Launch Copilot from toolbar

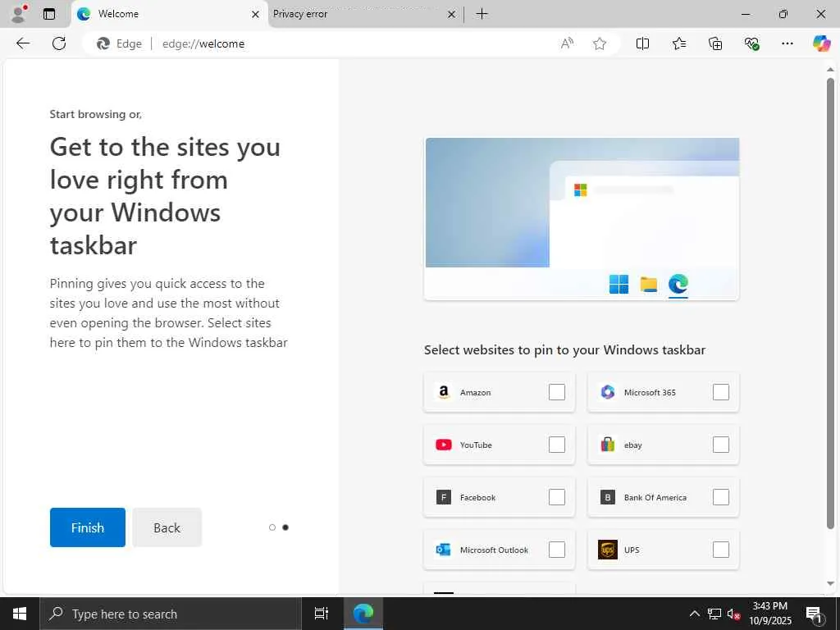coord(821,43)
